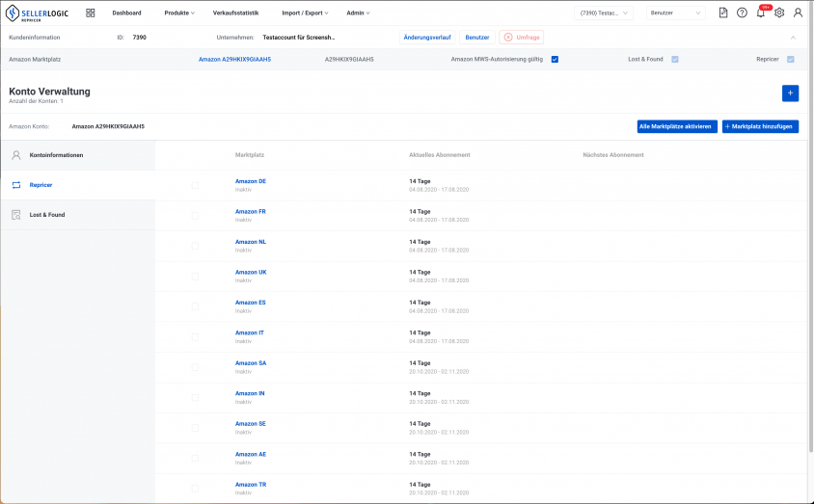The height and width of the screenshot is (504, 814).
Task: Check the Amazon ES row checkbox
Action: pos(195,306)
